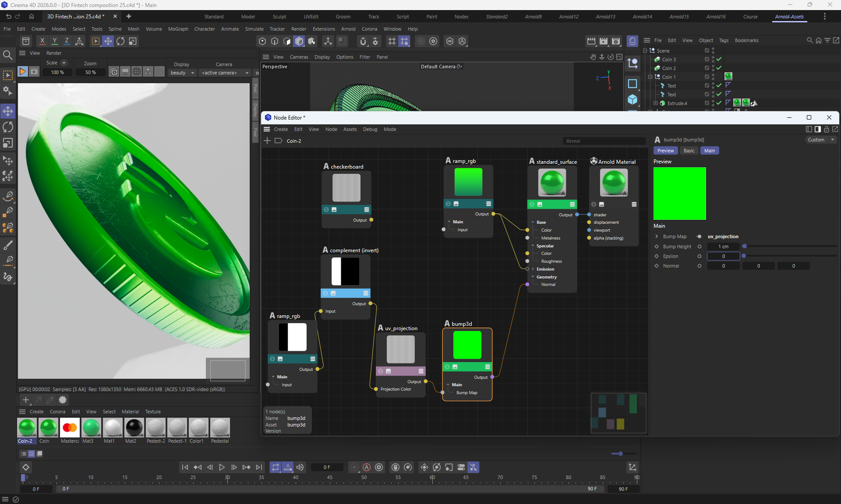This screenshot has width=841, height=504.
Task: Switch to the Basic tab
Action: (689, 151)
